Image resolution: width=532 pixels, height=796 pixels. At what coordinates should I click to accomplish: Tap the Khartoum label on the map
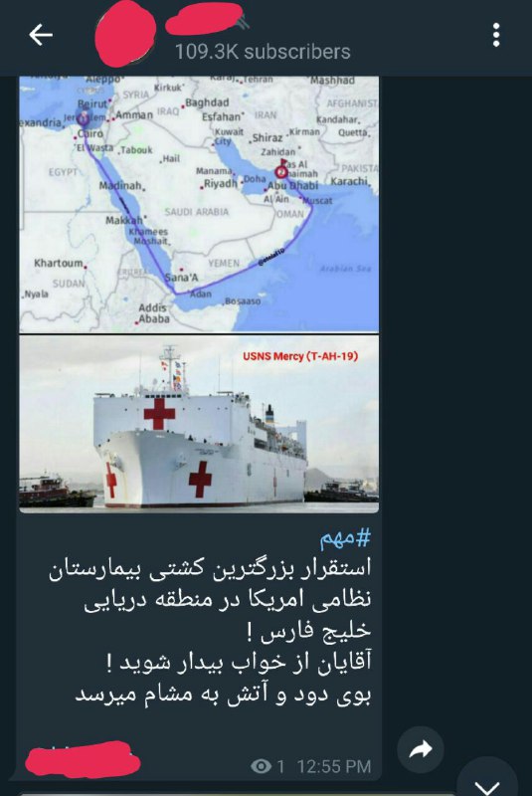click(x=59, y=263)
